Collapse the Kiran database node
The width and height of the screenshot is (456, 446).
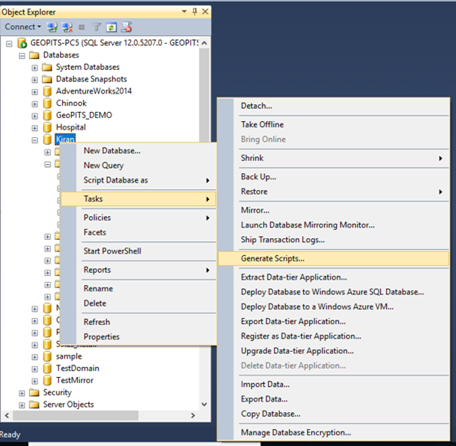click(35, 140)
